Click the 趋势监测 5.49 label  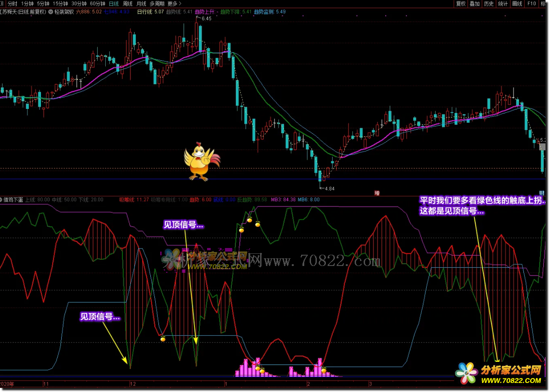click(x=270, y=12)
